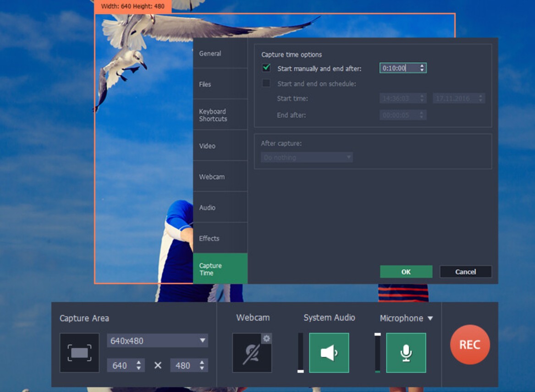Confirm settings with OK
Viewport: 535px width, 392px height.
[x=406, y=272]
